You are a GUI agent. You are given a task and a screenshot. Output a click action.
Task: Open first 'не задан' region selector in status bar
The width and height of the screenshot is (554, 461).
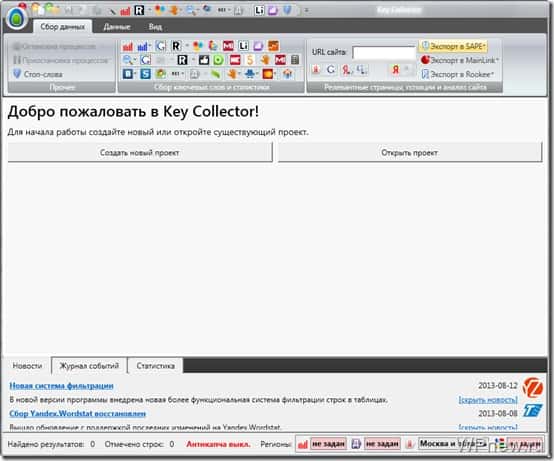pos(329,444)
